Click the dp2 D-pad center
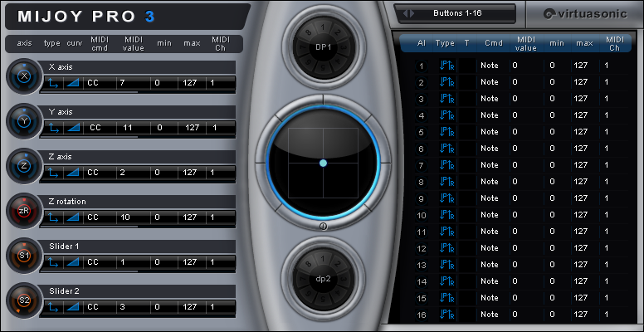 click(x=324, y=278)
